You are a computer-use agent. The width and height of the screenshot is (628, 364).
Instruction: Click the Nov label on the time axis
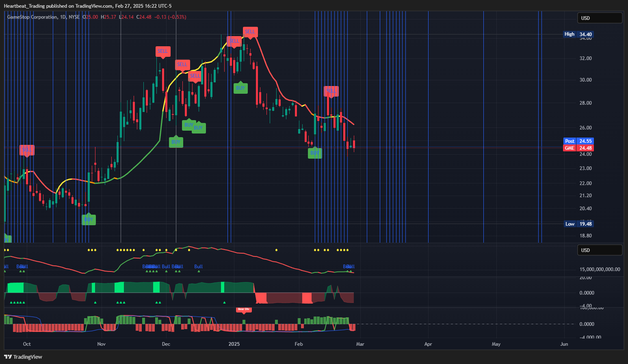point(101,344)
